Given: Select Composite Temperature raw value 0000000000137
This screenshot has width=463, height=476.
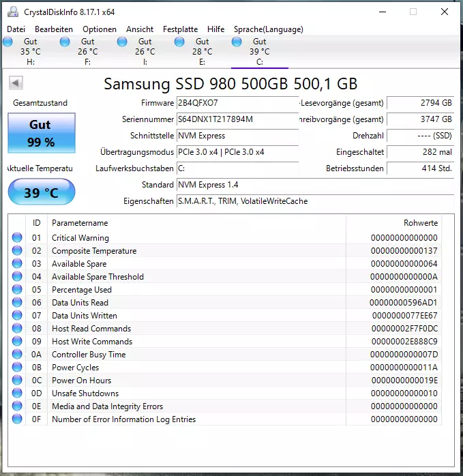Looking at the screenshot, I should point(404,251).
